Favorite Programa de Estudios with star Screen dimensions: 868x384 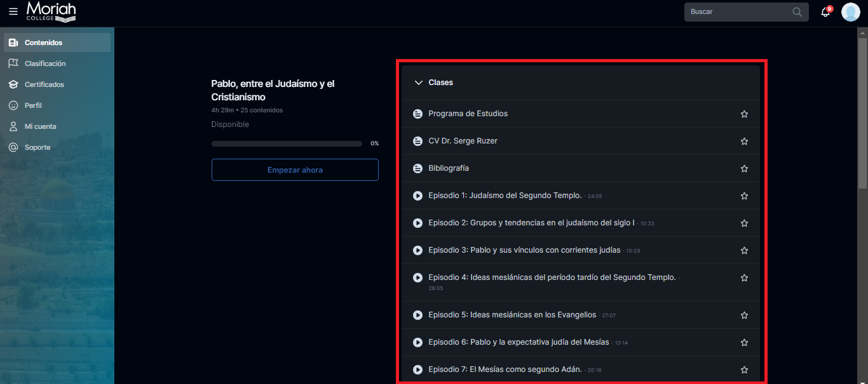click(x=744, y=114)
